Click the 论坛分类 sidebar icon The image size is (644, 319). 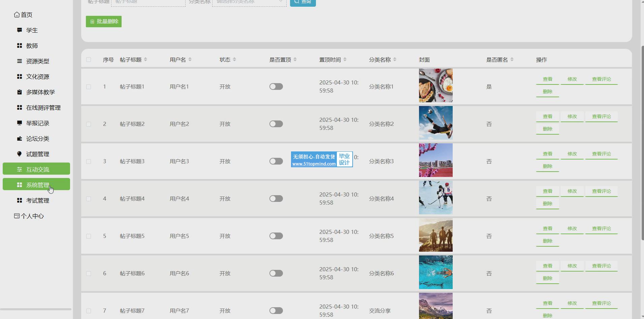(20, 138)
